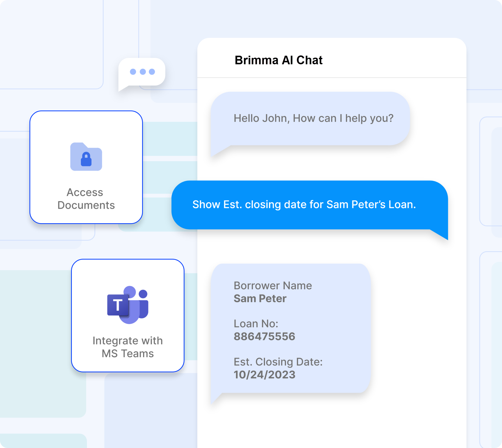Select the date 10/24/2023
The image size is (502, 448).
[x=264, y=375]
